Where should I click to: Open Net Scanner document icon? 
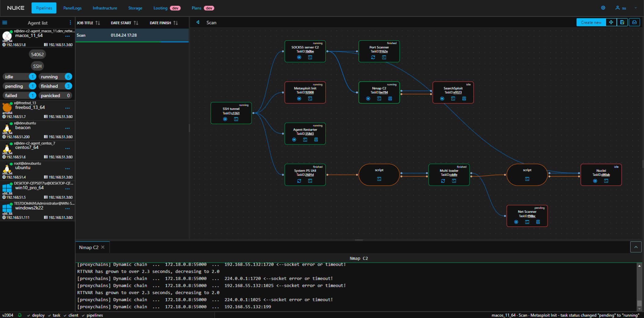538,222
